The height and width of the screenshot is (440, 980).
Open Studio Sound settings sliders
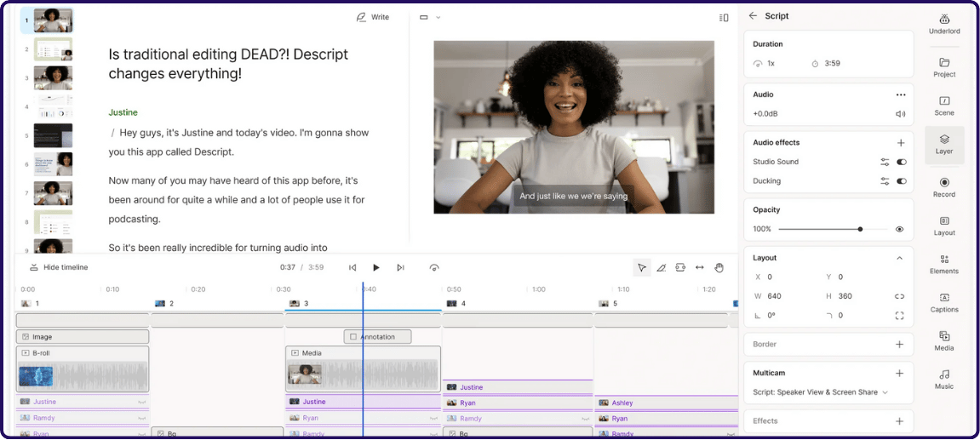885,162
